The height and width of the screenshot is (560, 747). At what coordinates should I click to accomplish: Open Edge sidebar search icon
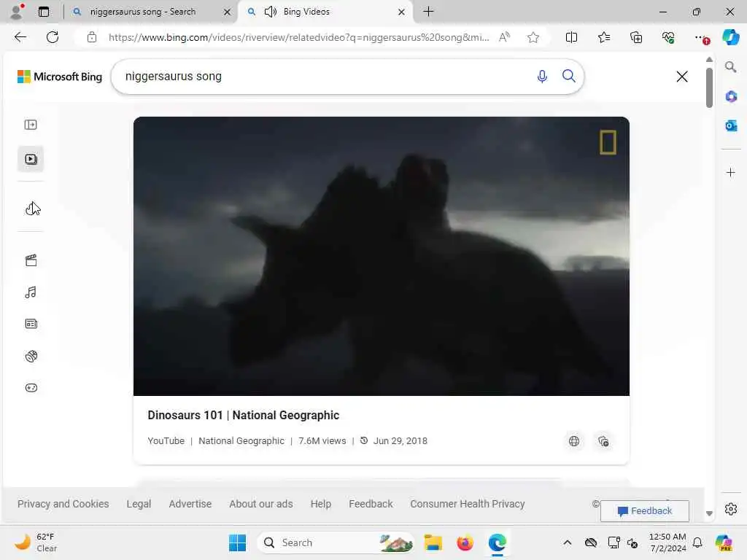[730, 66]
